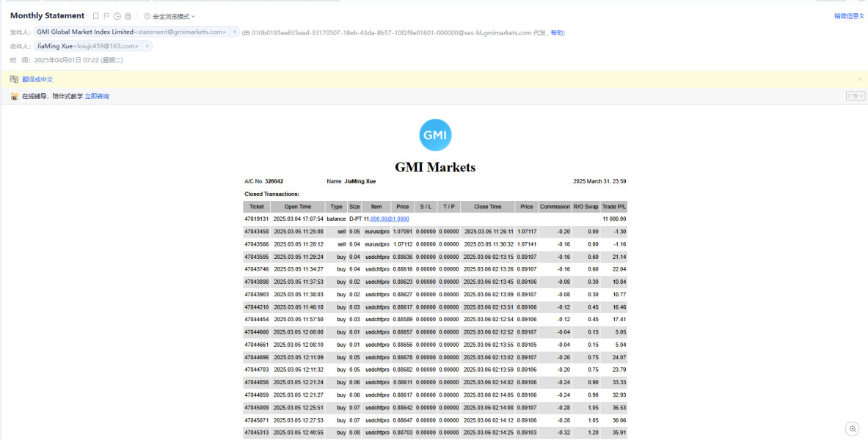Click the R/O Swap column header
This screenshot has height=440, width=868.
[586, 207]
